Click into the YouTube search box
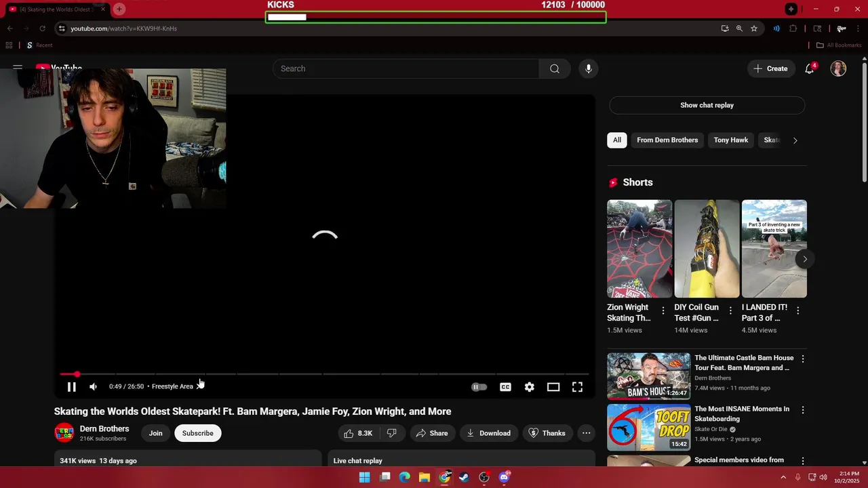The image size is (868, 488). pyautogui.click(x=406, y=68)
